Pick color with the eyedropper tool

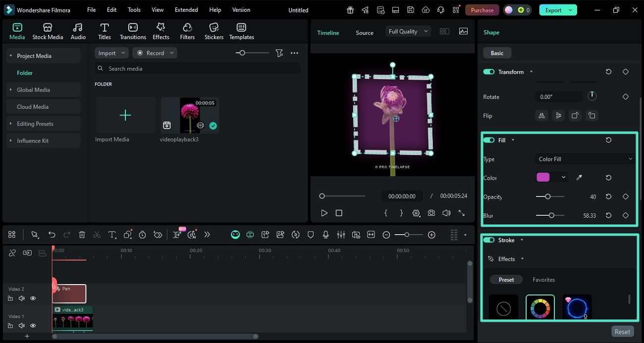click(x=579, y=178)
